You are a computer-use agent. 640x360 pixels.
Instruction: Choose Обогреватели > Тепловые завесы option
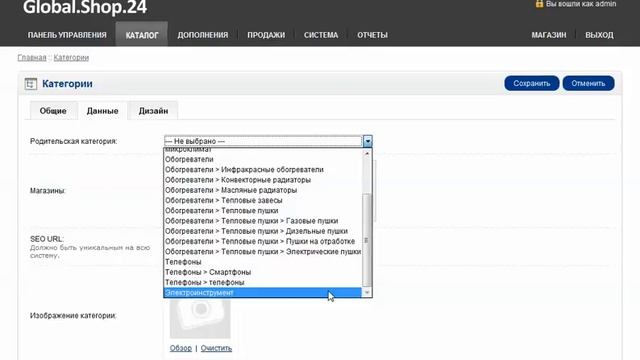[263, 200]
